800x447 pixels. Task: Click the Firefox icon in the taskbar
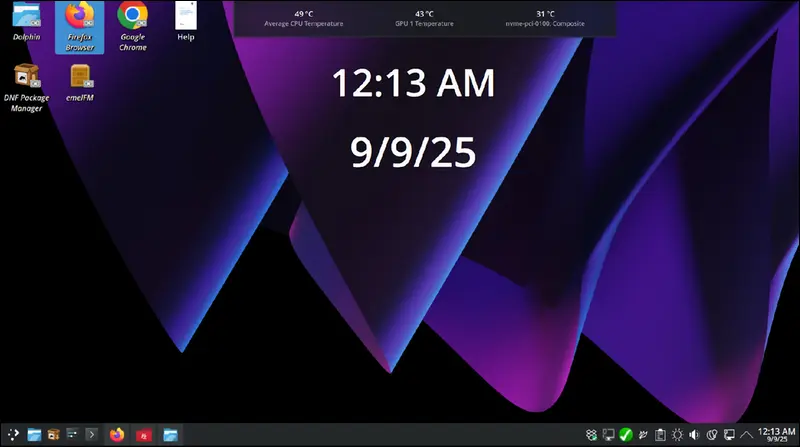click(x=117, y=435)
